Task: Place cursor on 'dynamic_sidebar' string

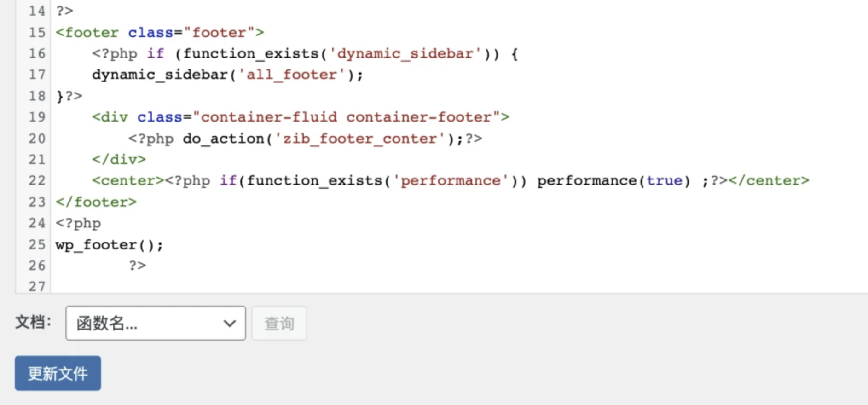Action: [x=405, y=54]
